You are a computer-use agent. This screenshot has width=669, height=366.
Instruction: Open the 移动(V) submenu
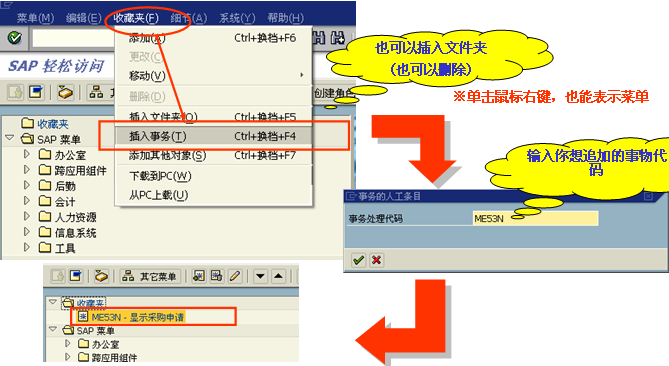213,76
